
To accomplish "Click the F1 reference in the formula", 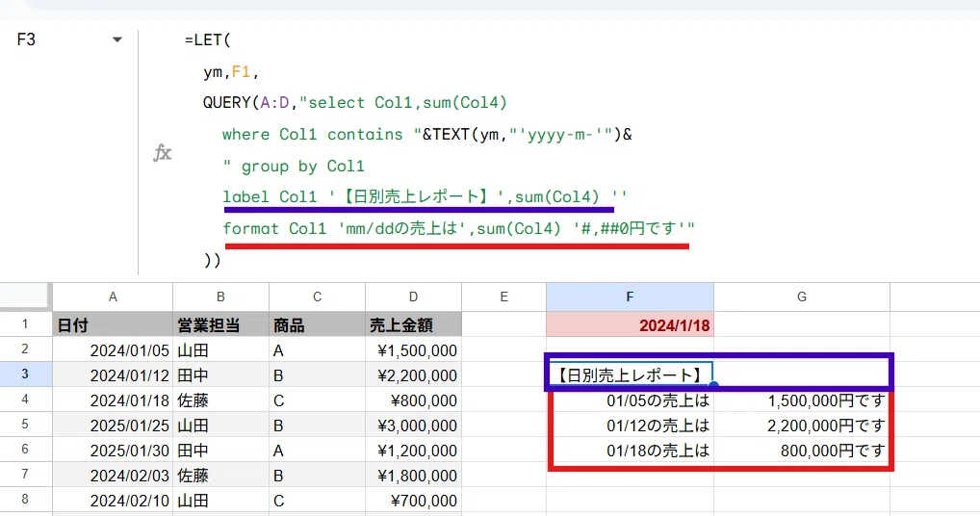I will (x=241, y=72).
